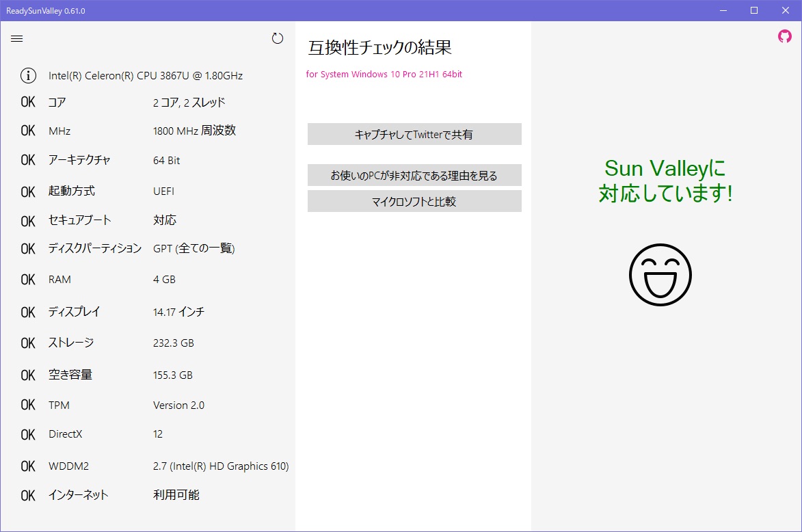Viewport: 802px width, 532px height.
Task: Open the hamburger menu
Action: pyautogui.click(x=17, y=39)
